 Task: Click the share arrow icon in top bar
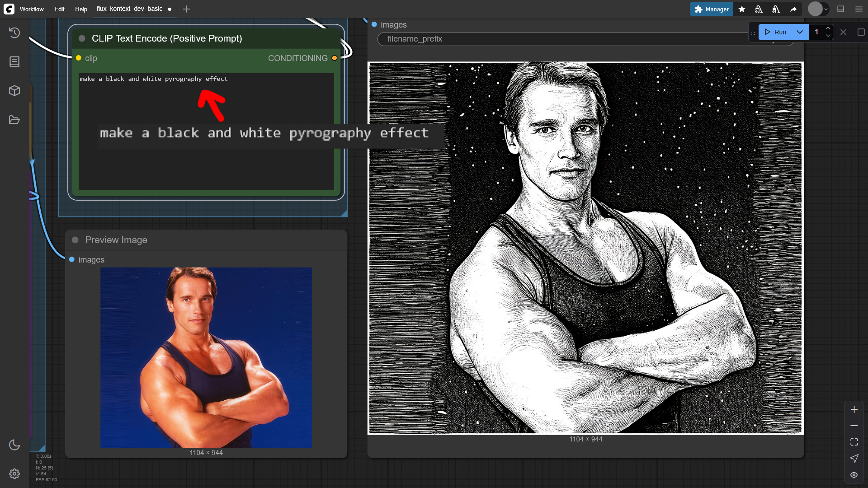[793, 9]
